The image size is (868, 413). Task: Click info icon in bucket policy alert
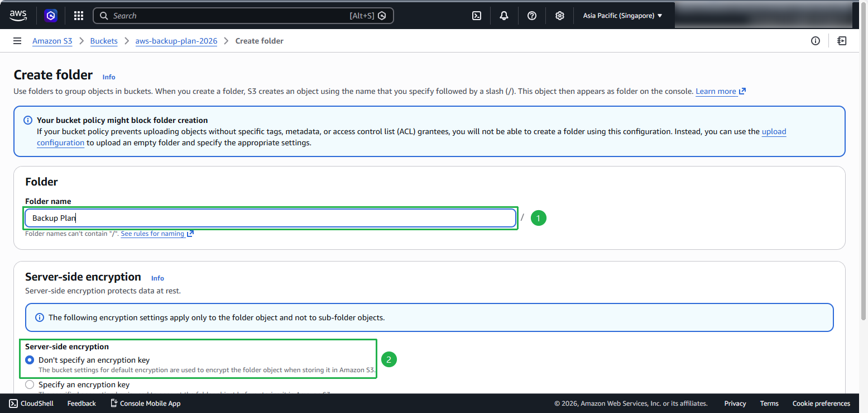(27, 120)
